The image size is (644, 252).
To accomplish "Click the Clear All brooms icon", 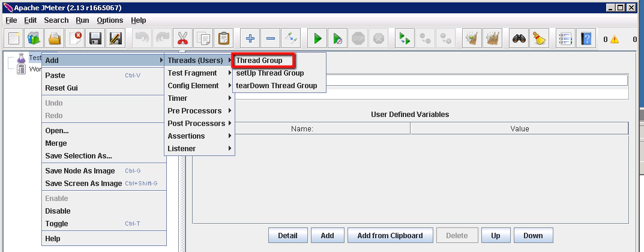I will point(492,38).
